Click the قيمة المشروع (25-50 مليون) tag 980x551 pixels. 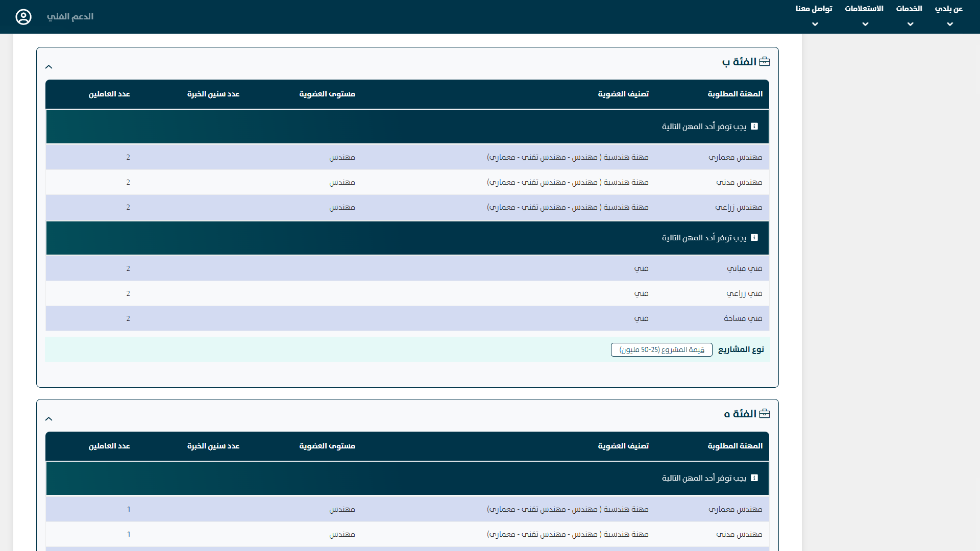click(661, 349)
